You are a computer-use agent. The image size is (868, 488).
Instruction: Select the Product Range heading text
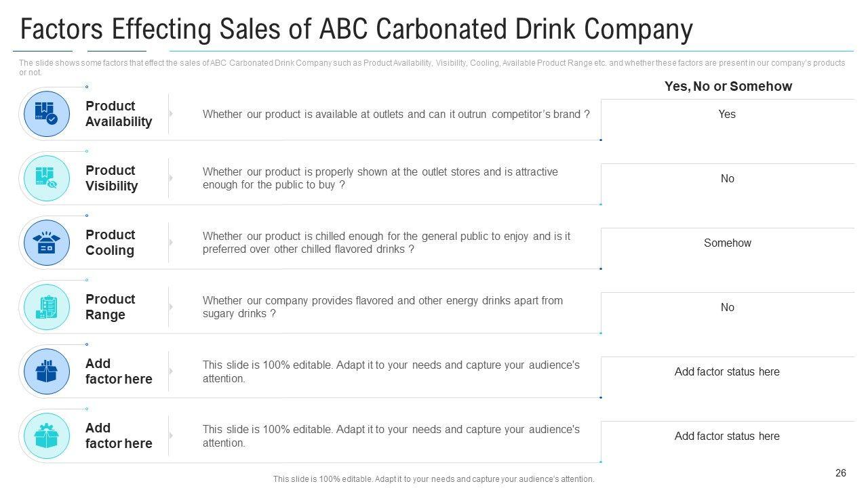coord(110,307)
